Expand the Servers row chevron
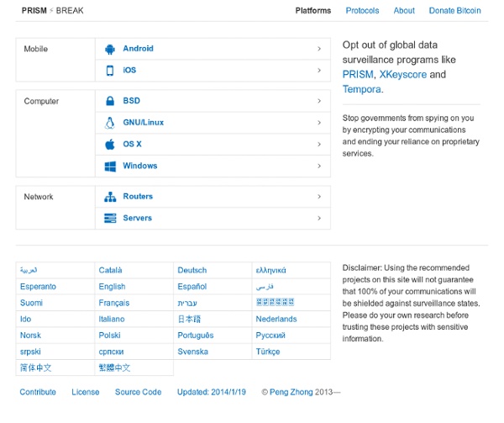504x423 pixels. click(319, 219)
